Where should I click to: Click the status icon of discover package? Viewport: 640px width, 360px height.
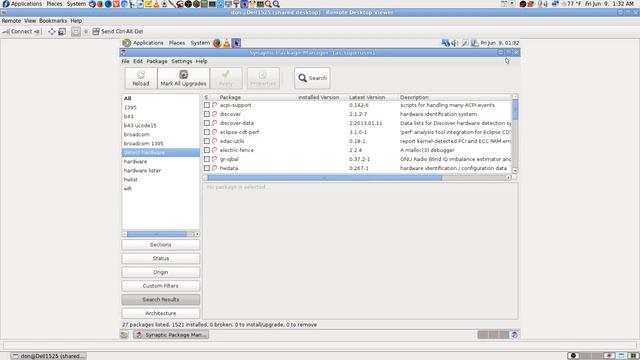[214, 114]
